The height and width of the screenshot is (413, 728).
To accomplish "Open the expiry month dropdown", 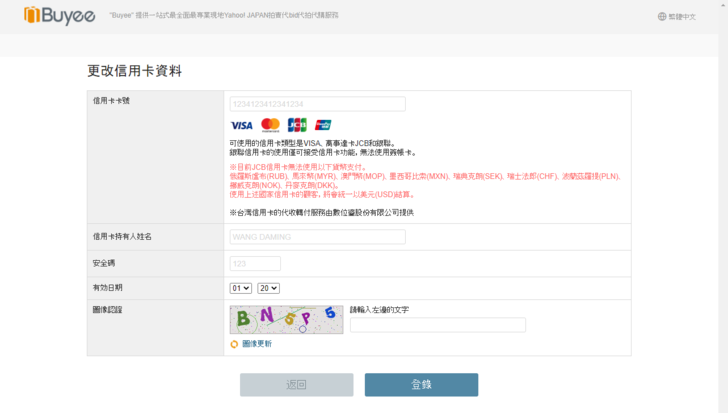I will (x=240, y=288).
